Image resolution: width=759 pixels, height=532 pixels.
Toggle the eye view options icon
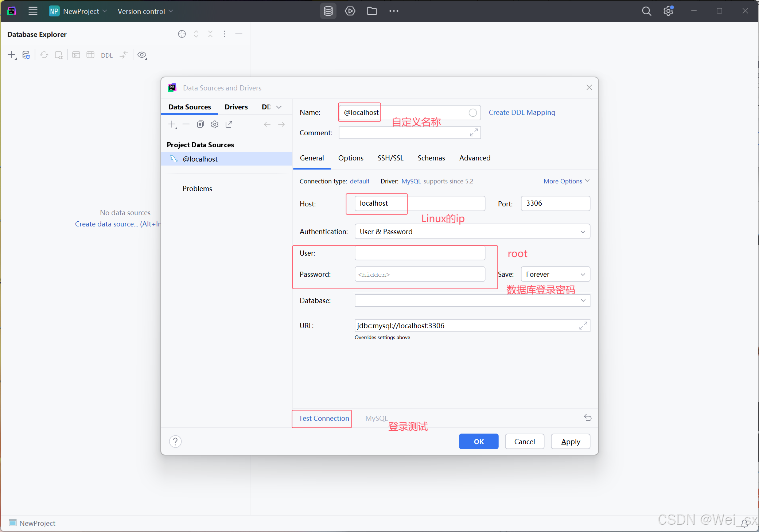[x=142, y=55]
